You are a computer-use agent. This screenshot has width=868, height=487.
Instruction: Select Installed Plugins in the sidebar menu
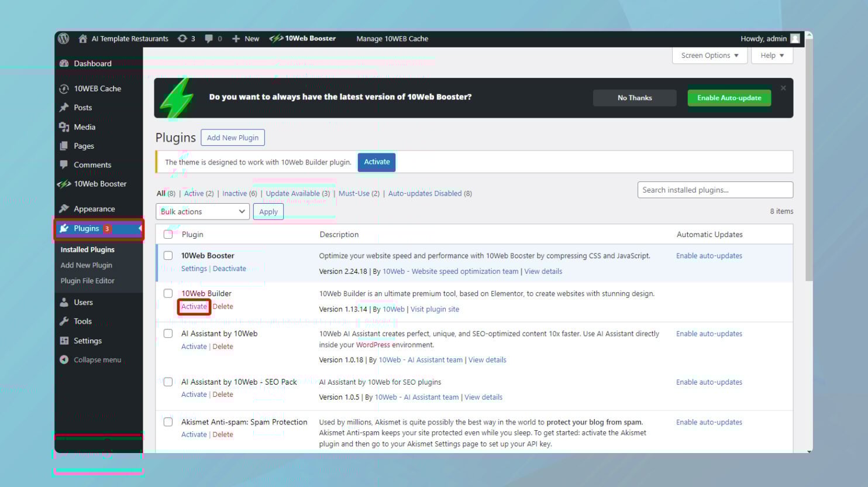[88, 249]
